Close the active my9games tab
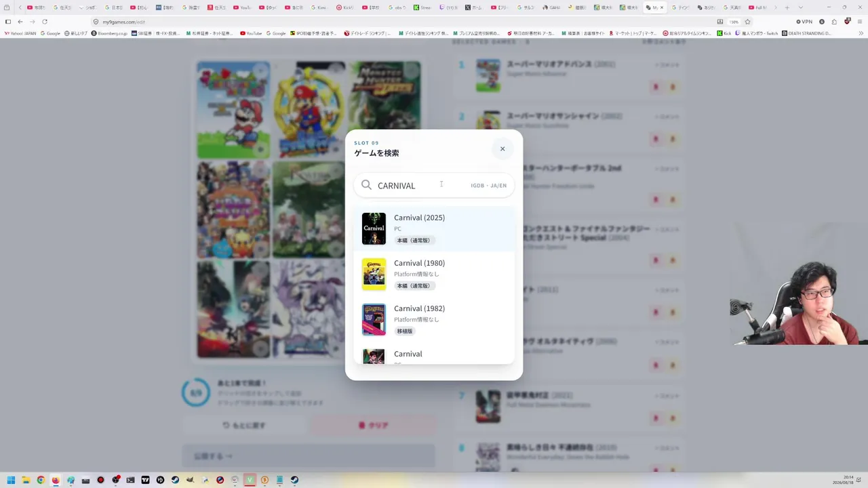This screenshot has height=488, width=868. point(662,7)
